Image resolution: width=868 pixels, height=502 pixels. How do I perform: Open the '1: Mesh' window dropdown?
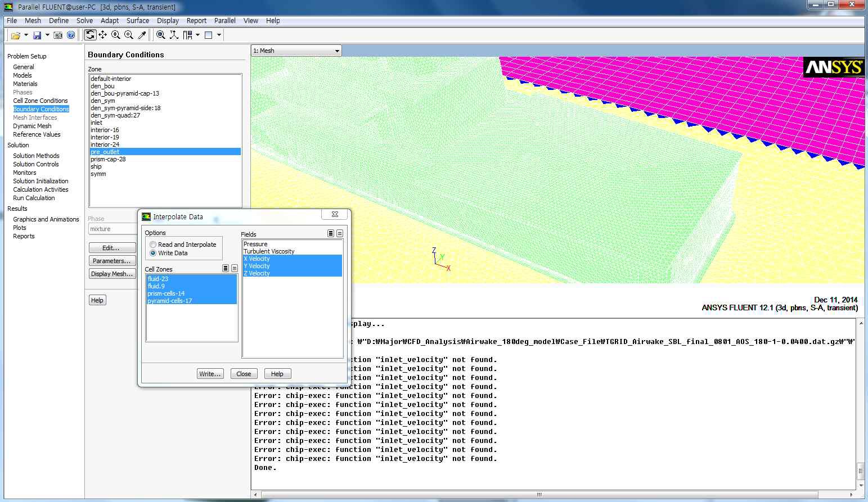point(296,51)
